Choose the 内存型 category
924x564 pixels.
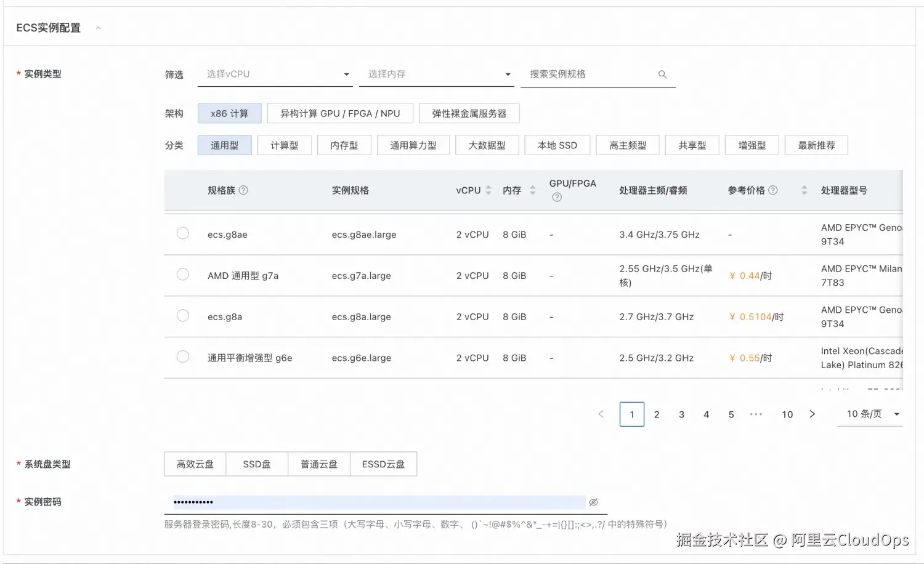[344, 145]
